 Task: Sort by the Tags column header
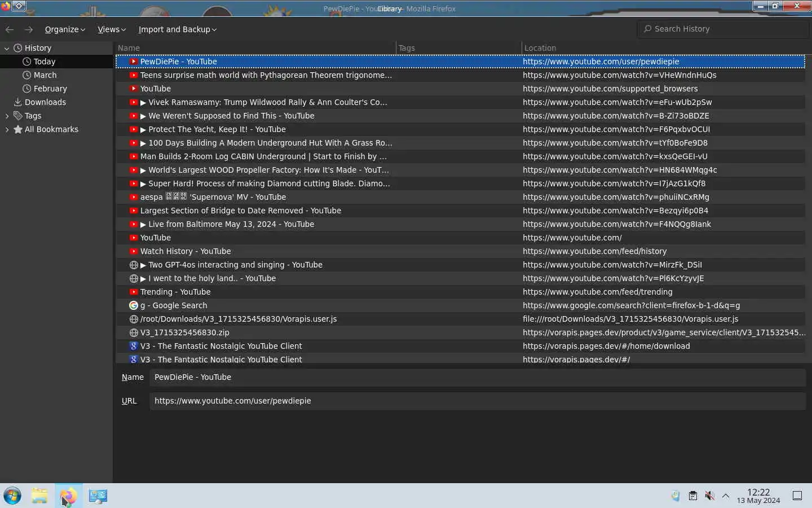coord(459,48)
